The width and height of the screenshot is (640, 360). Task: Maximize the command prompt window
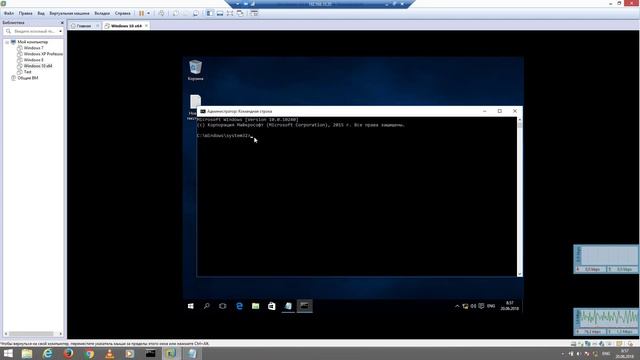[x=500, y=111]
